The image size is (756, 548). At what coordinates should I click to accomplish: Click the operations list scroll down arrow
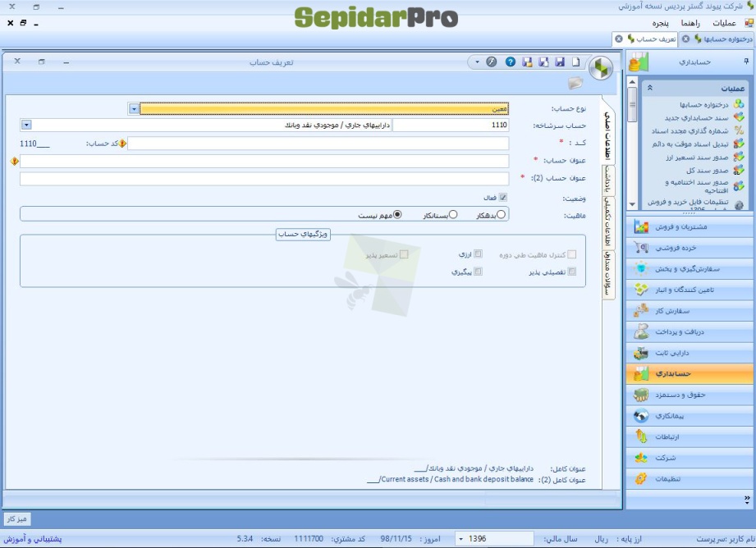[632, 204]
